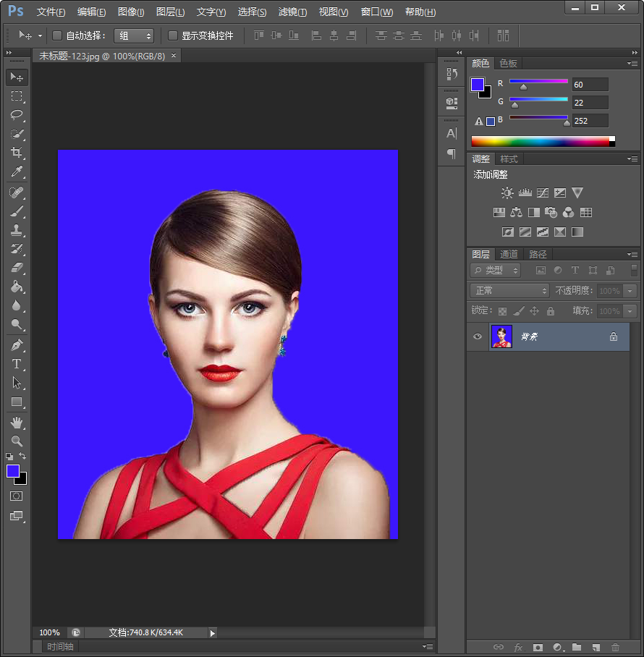Delete layer with trash icon

point(615,648)
